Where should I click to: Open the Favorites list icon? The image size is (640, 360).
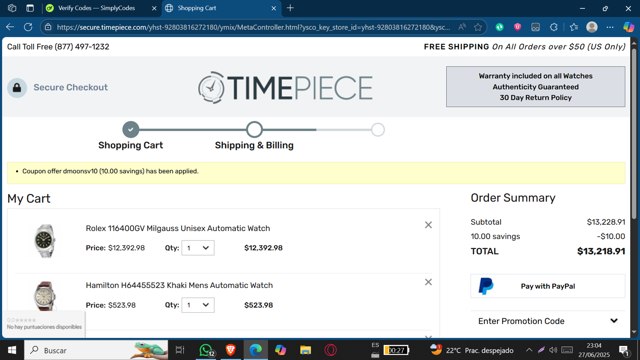point(573,27)
